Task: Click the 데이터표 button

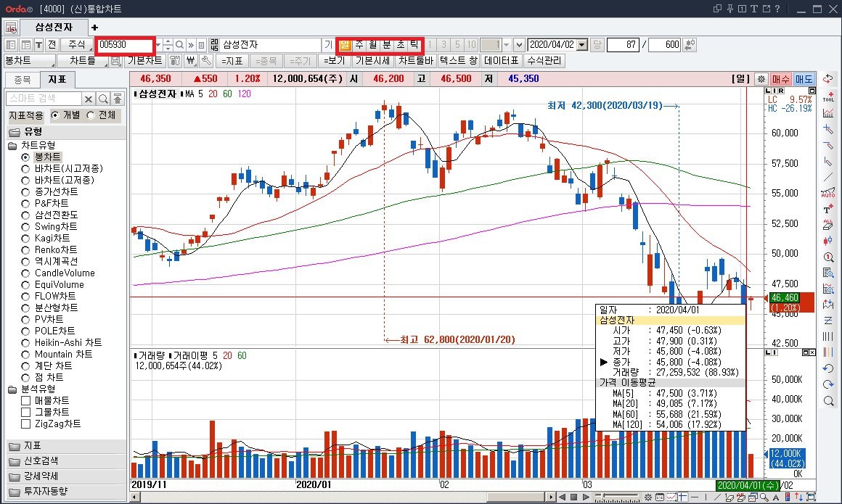Action: 502,61
